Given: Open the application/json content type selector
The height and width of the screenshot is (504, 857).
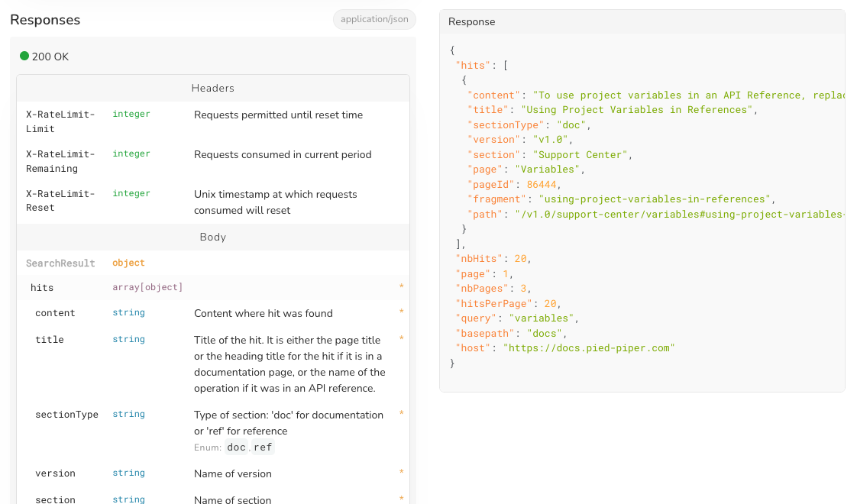Looking at the screenshot, I should click(x=374, y=19).
